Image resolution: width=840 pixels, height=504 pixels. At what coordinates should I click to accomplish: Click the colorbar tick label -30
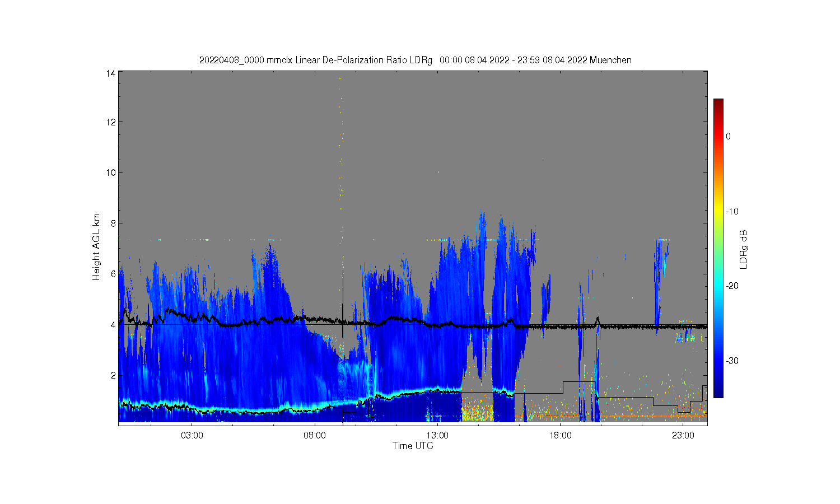[x=732, y=361]
